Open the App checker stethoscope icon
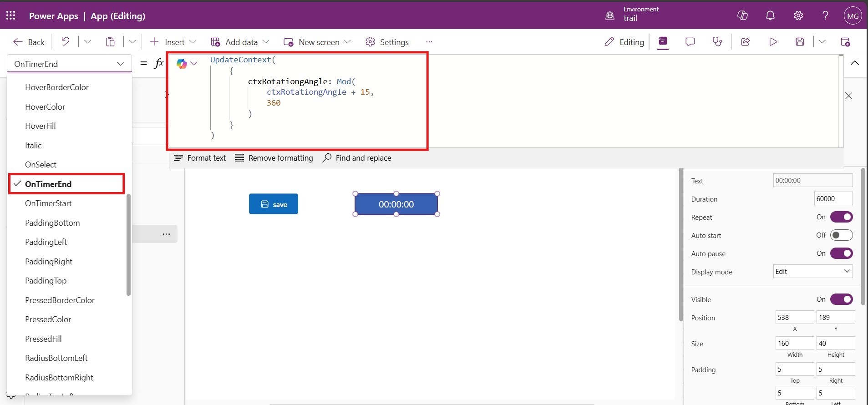 pyautogui.click(x=717, y=42)
